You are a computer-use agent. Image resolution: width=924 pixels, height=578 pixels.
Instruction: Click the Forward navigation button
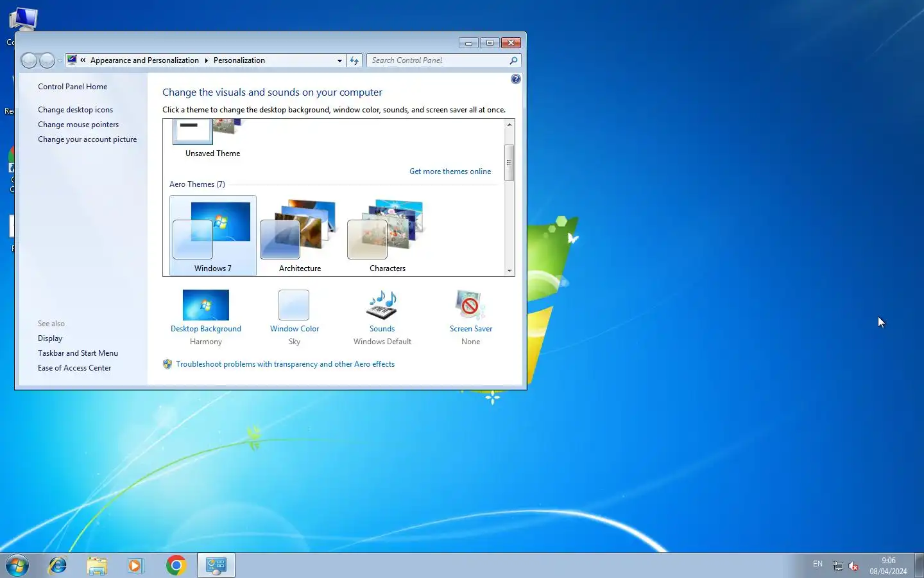coord(47,60)
